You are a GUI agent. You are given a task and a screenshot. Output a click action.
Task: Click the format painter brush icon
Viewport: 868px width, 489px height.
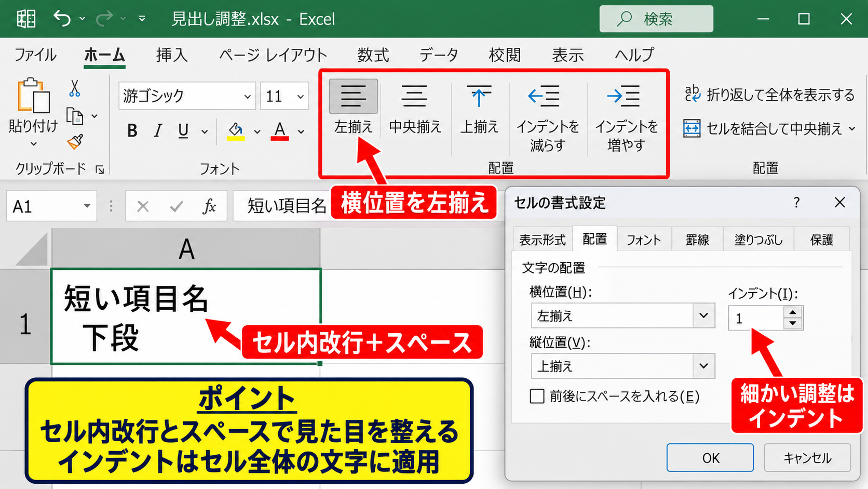[75, 141]
